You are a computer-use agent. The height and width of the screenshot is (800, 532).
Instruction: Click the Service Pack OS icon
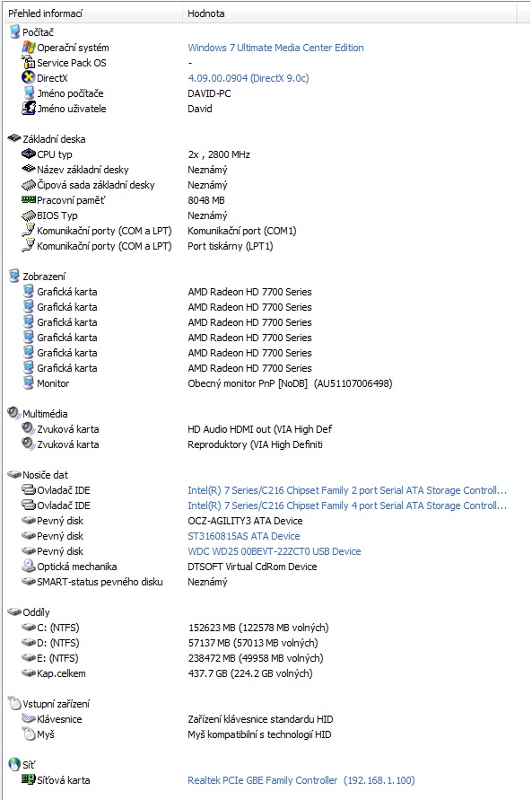(29, 62)
